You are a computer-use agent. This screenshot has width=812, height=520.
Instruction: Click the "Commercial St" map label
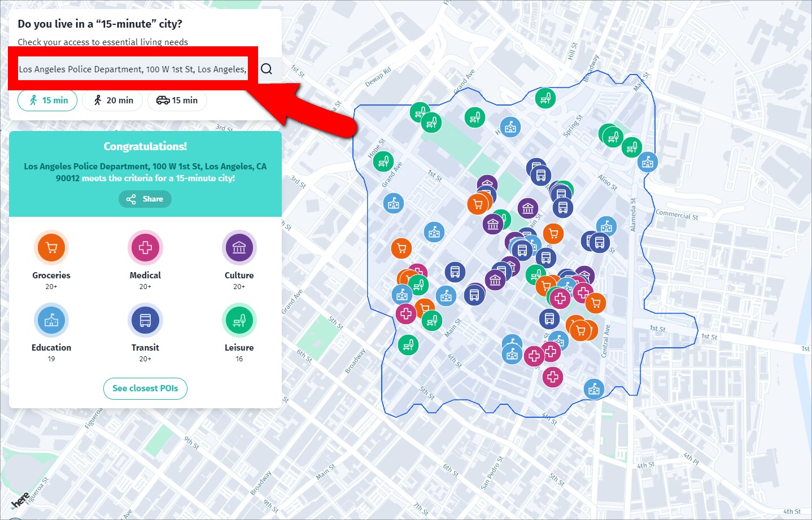[x=676, y=215]
